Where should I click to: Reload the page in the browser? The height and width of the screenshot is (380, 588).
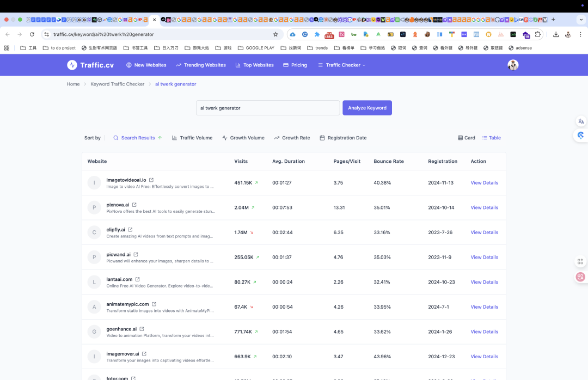(x=32, y=34)
